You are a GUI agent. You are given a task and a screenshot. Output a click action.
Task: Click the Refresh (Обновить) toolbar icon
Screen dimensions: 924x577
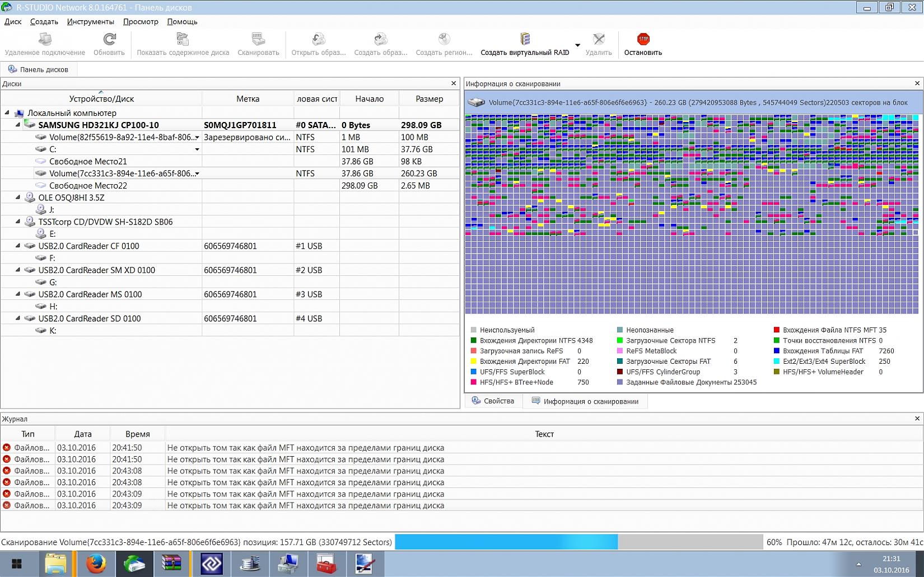(109, 39)
